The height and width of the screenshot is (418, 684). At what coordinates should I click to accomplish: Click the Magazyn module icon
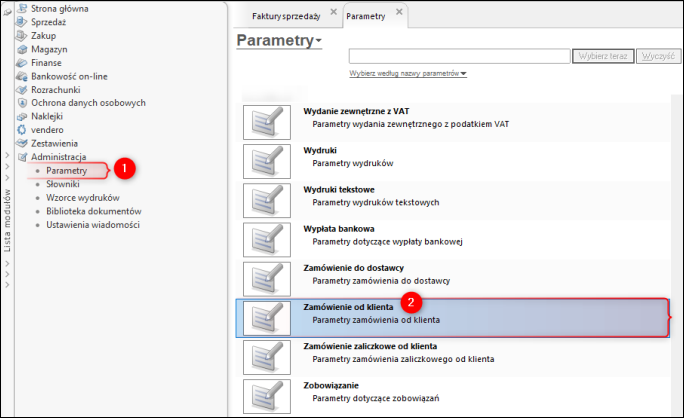[22, 49]
